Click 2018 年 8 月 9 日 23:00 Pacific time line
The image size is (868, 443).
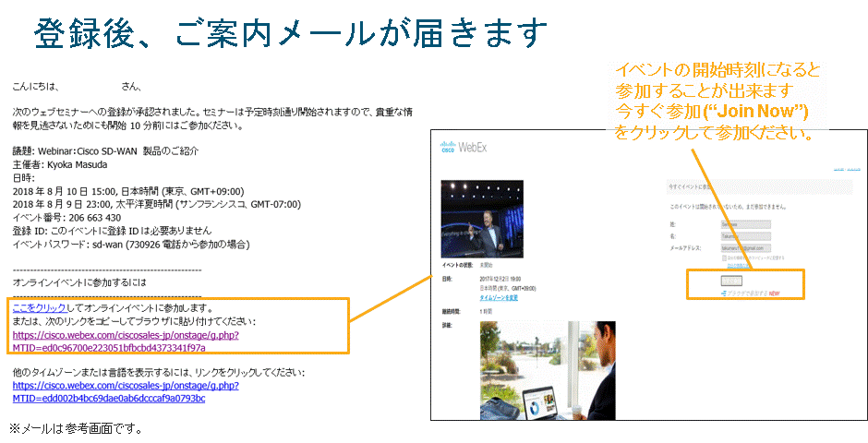click(157, 205)
